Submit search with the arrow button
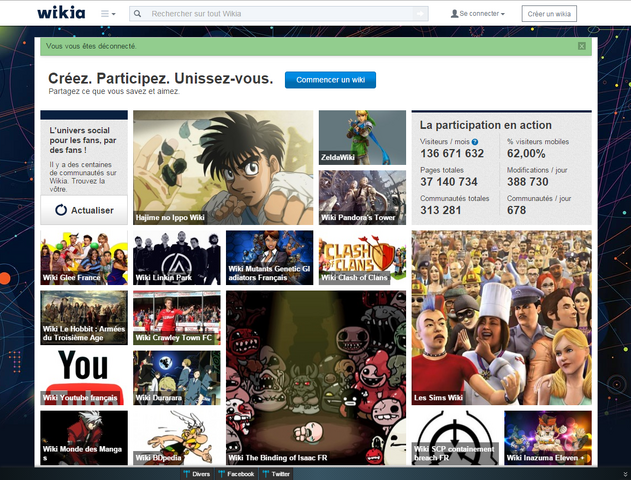This screenshot has height=480, width=631. coord(420,14)
